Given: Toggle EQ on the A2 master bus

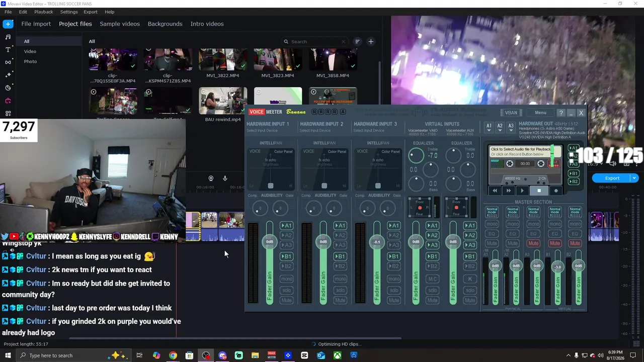Looking at the screenshot, I should (x=513, y=234).
